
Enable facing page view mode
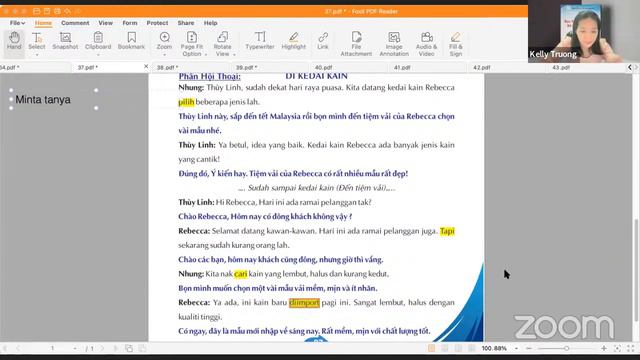point(458,348)
